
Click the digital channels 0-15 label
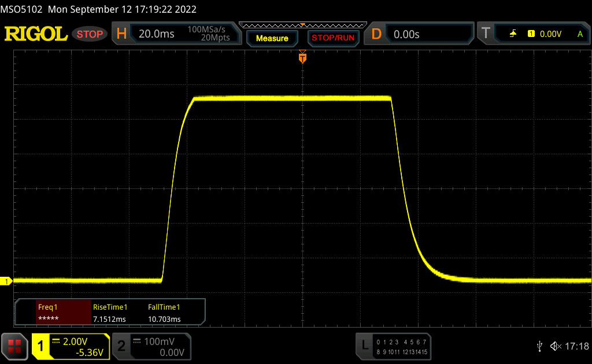pos(402,347)
